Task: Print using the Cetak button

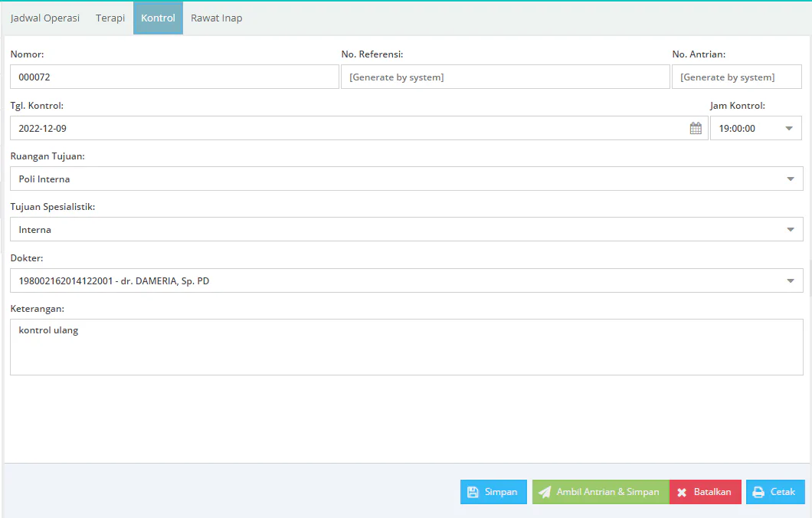Action: click(775, 492)
